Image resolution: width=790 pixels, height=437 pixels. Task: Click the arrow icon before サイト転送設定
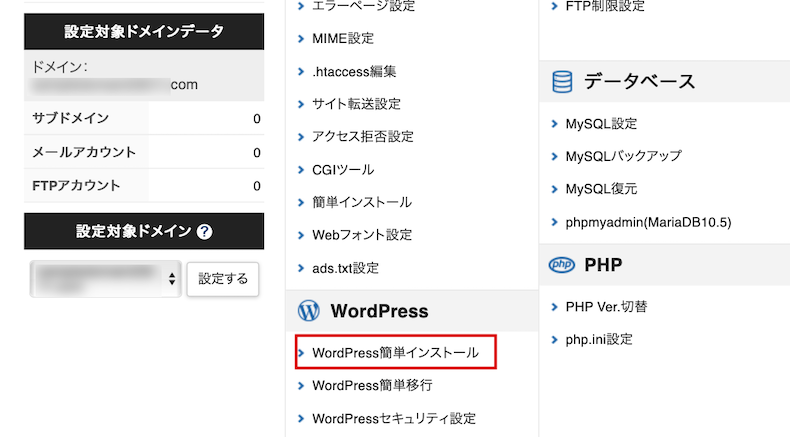tap(301, 104)
